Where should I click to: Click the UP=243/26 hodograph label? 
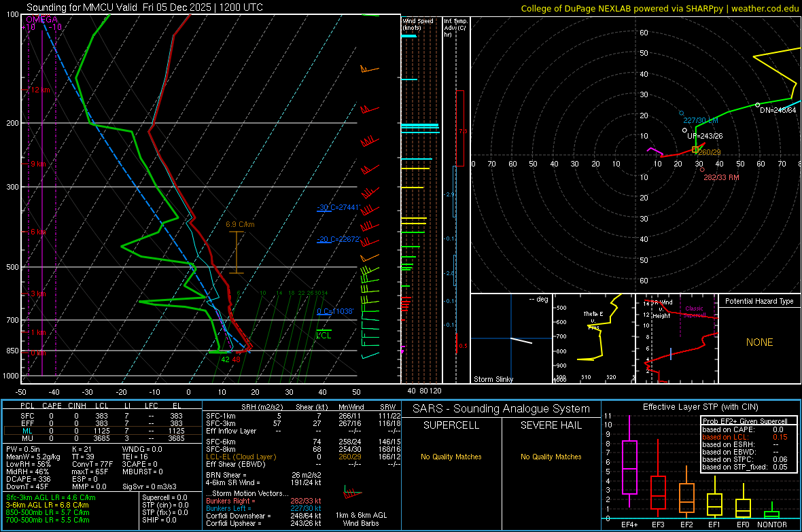704,136
